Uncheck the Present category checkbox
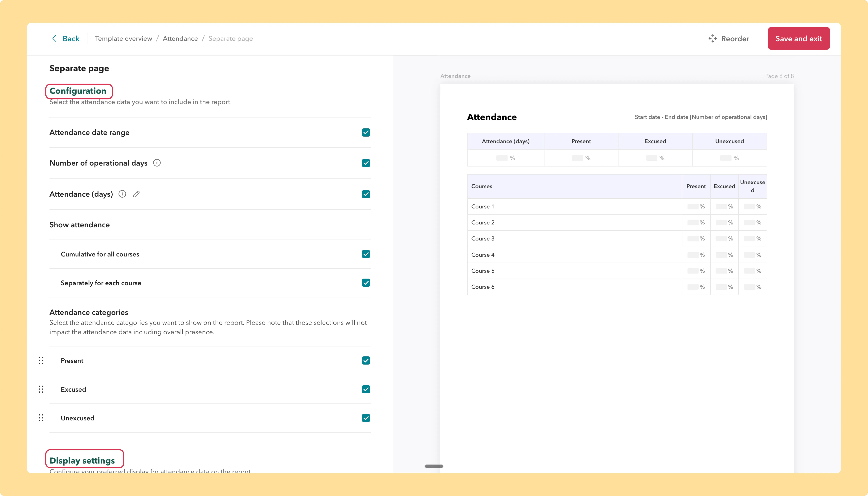 tap(366, 360)
